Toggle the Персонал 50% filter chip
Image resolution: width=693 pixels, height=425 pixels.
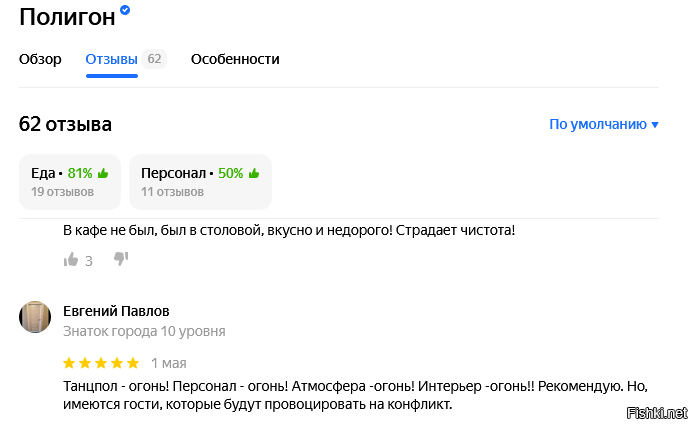pos(200,181)
